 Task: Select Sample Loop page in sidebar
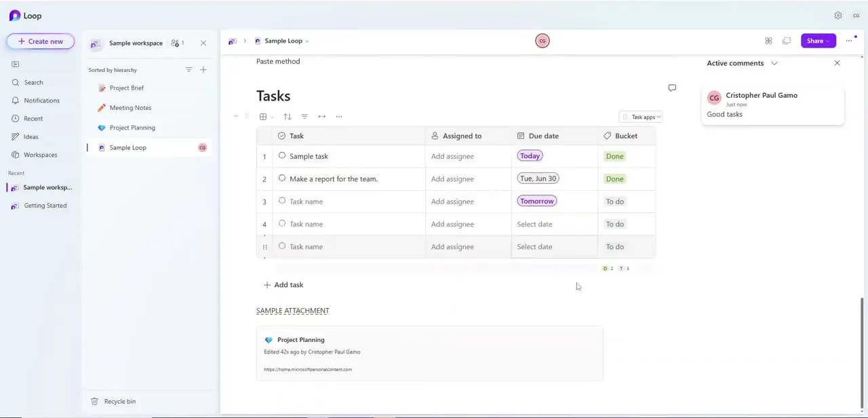click(x=149, y=148)
